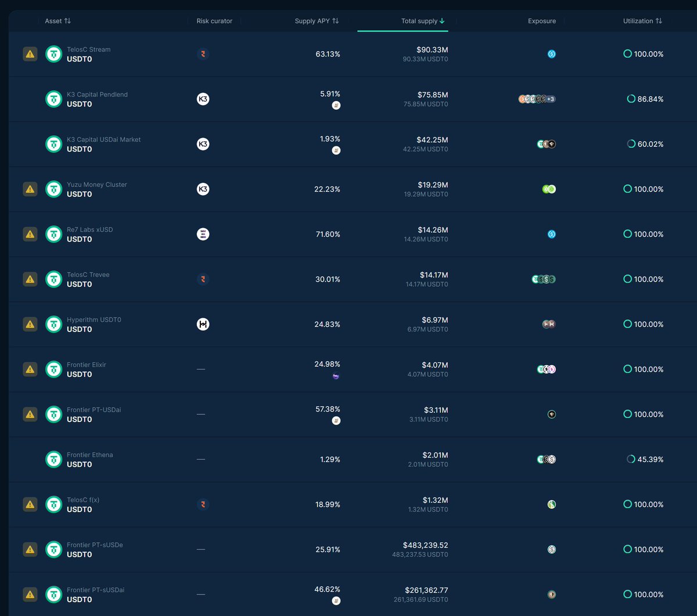Click the 60.02% utilization ring indicator
The width and height of the screenshot is (697, 616).
pos(631,144)
